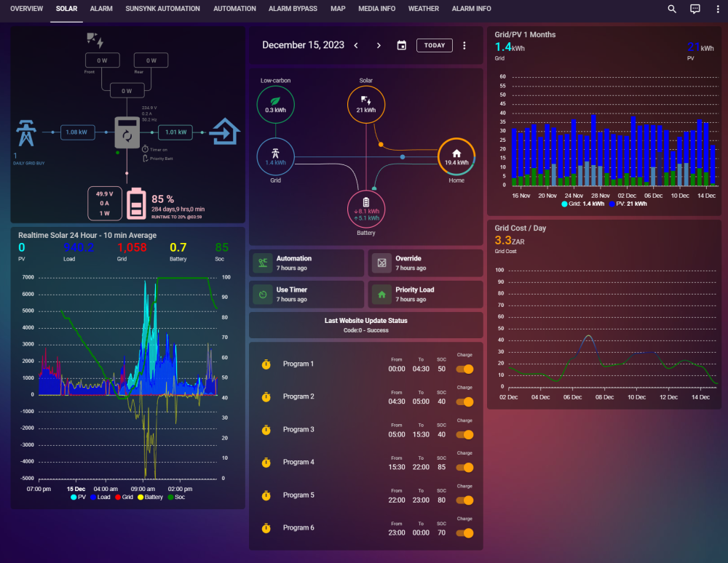Click the pink battery level icon
This screenshot has height=563, width=728.
pos(137,203)
